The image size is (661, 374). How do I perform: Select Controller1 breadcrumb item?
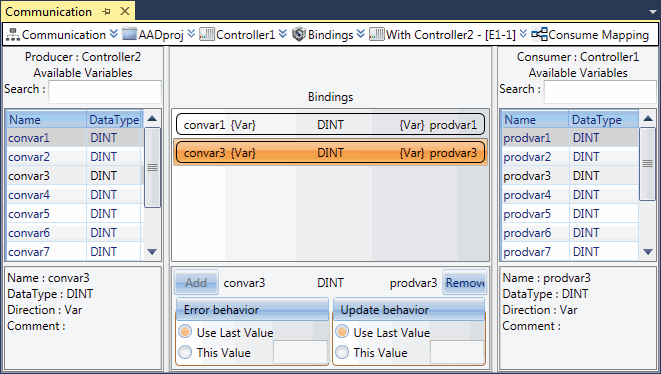(x=245, y=35)
